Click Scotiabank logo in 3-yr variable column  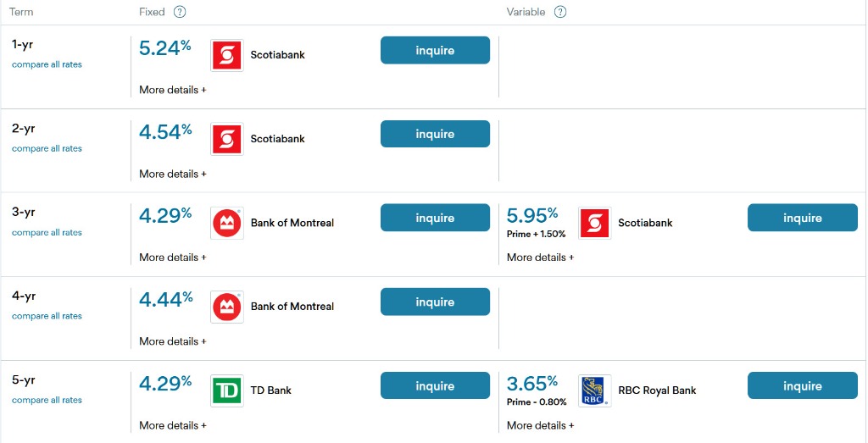(594, 223)
